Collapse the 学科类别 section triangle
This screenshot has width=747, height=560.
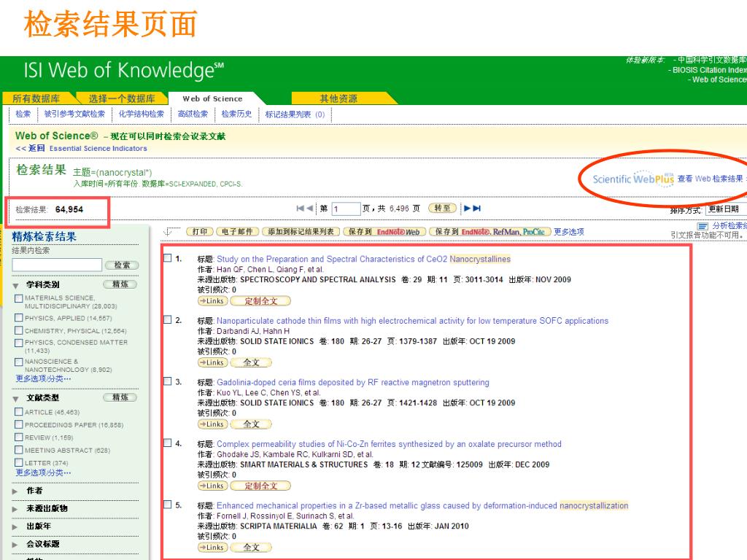click(16, 286)
